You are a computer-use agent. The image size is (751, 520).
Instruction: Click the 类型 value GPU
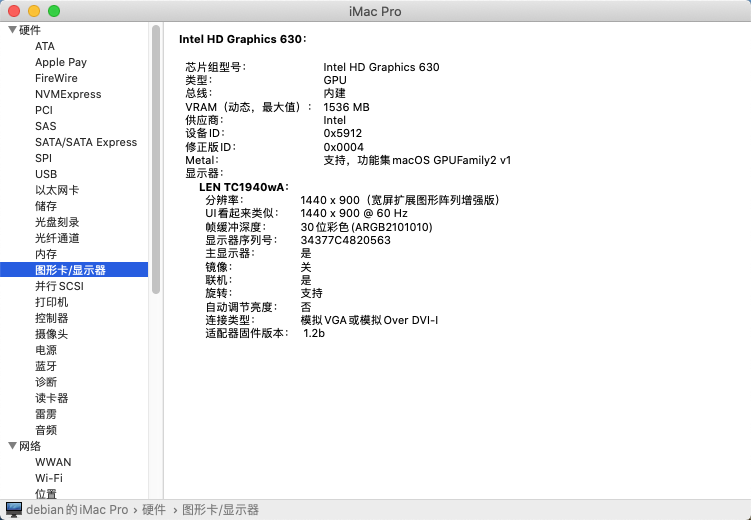point(335,80)
